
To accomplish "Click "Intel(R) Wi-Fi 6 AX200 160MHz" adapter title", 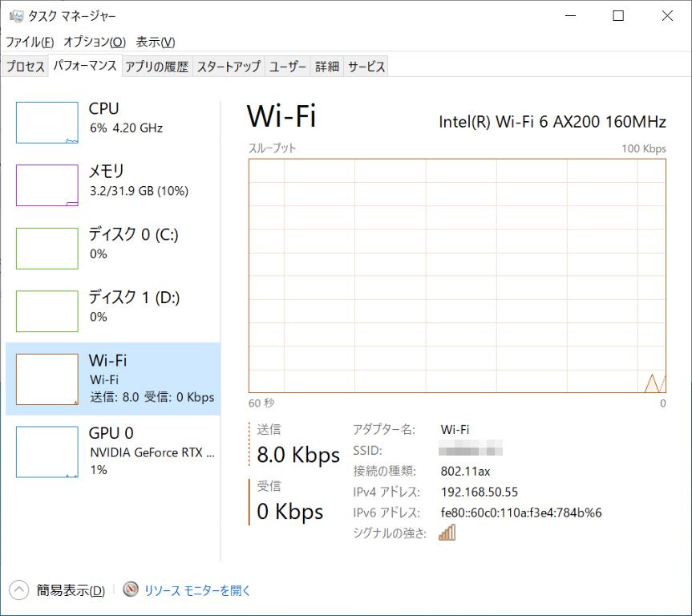I will (x=552, y=122).
